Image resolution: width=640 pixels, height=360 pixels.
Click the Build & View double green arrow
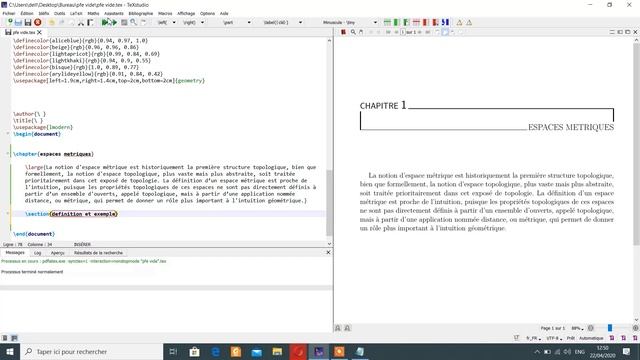tap(106, 22)
